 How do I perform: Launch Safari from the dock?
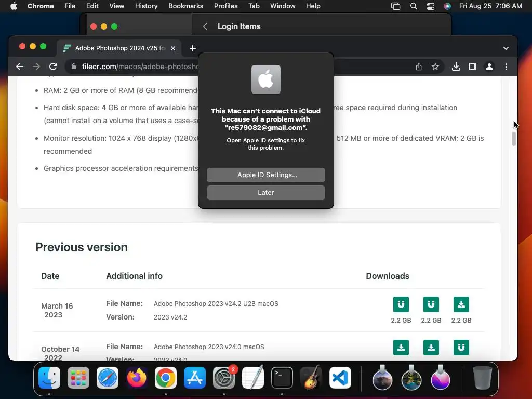(x=108, y=378)
